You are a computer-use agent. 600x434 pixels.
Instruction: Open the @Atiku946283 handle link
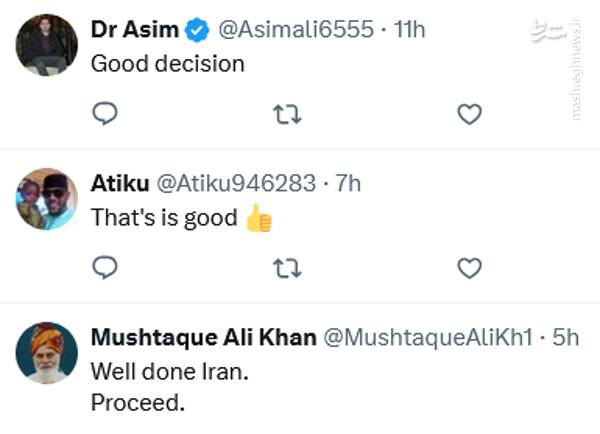tap(234, 184)
